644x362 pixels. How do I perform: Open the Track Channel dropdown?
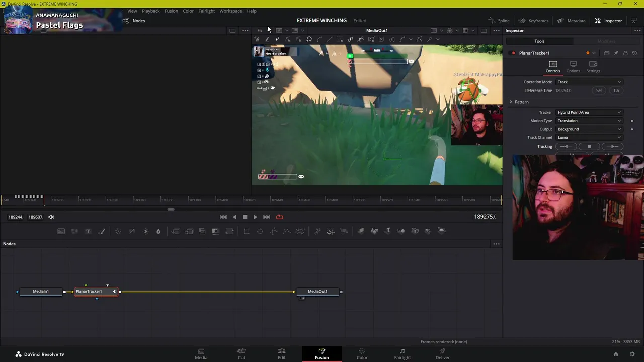pyautogui.click(x=589, y=137)
